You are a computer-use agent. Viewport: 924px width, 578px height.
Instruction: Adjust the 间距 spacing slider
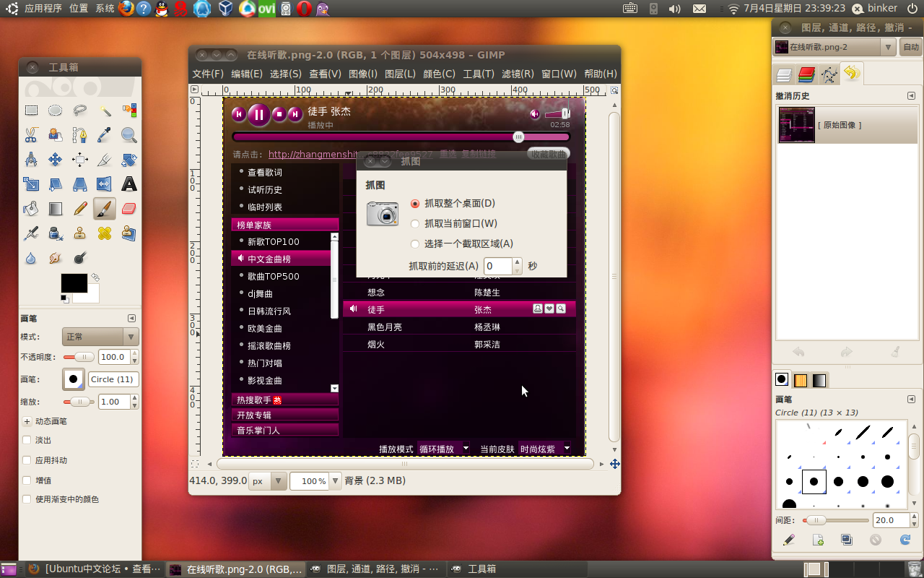click(837, 520)
